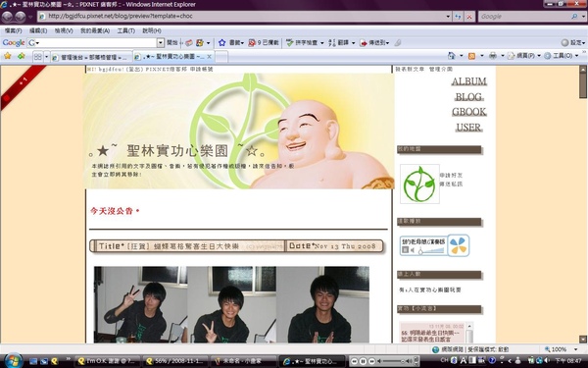
Task: Click the Google Toolbar logo
Action: coord(13,43)
